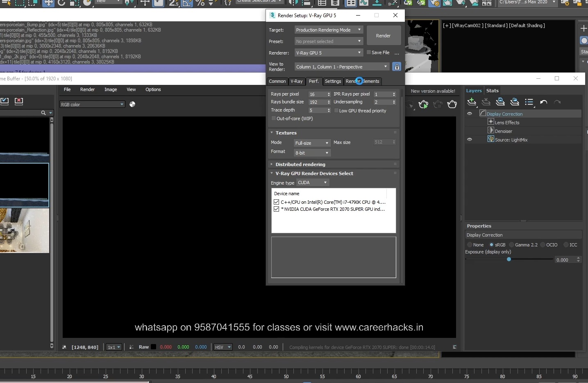Enable the Low GPU thread priority checkbox
This screenshot has width=588, height=383.
click(337, 111)
